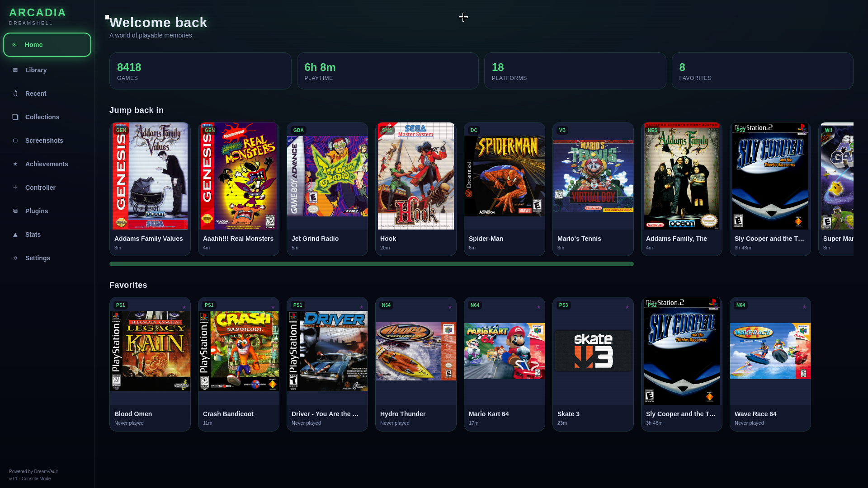Open the Controller sidebar icon
The image size is (868, 488).
click(15, 188)
